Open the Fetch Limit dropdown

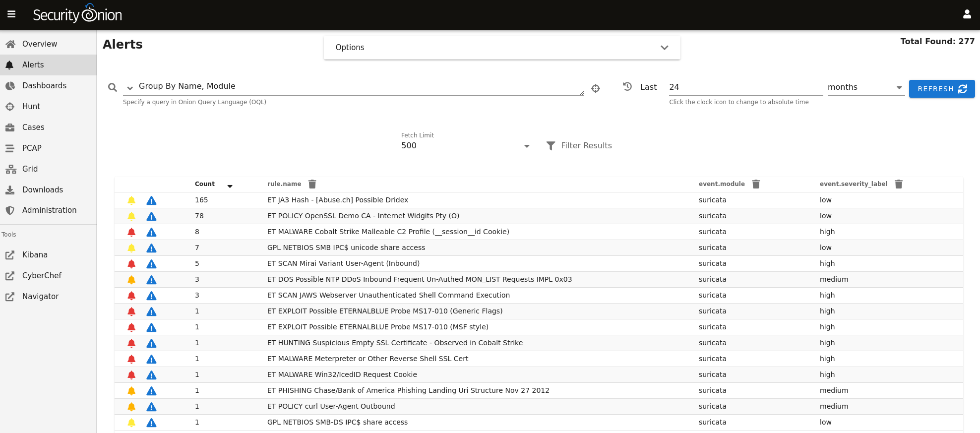(466, 146)
